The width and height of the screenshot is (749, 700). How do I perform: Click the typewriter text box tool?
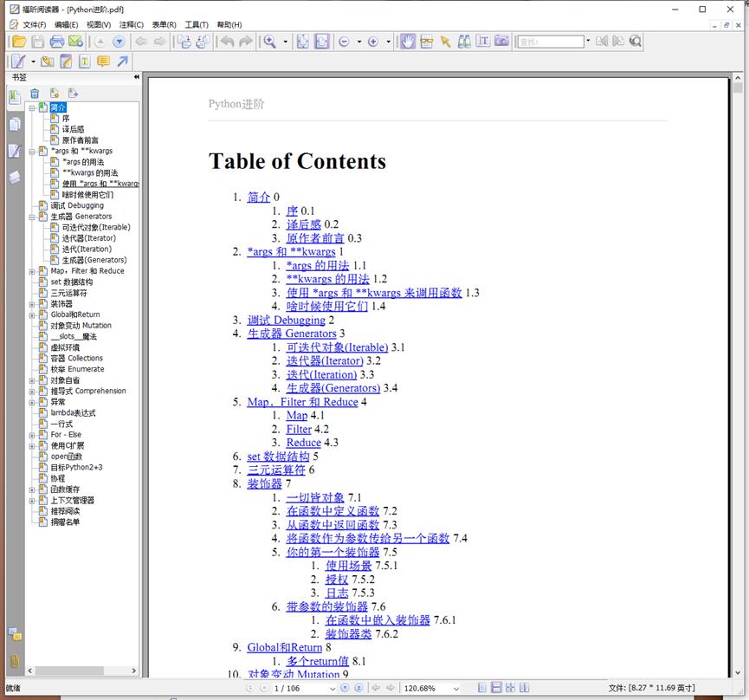pos(85,62)
